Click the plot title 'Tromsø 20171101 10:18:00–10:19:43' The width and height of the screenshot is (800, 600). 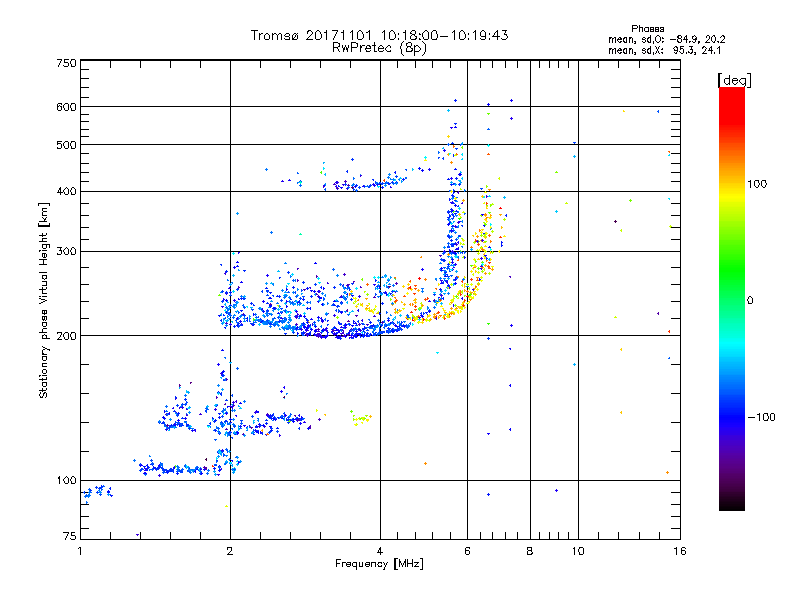pyautogui.click(x=379, y=35)
